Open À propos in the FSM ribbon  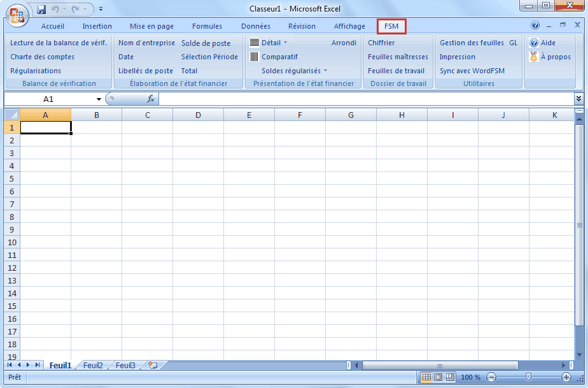[x=550, y=57]
